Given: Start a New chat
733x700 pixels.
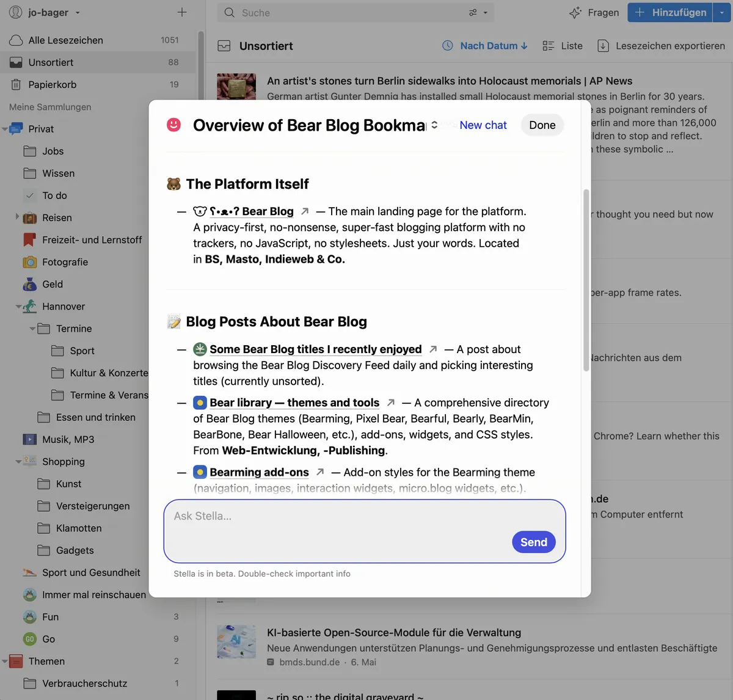Looking at the screenshot, I should 483,125.
